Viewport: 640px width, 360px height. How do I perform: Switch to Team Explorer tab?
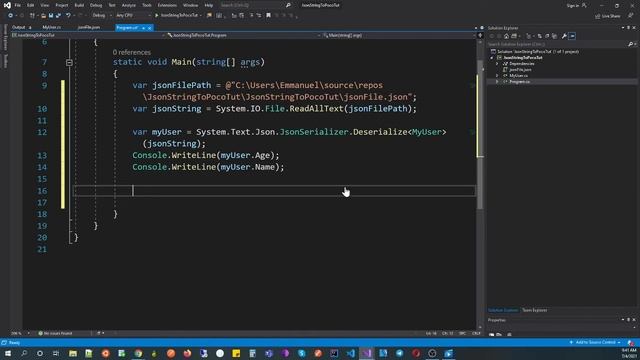[535, 310]
